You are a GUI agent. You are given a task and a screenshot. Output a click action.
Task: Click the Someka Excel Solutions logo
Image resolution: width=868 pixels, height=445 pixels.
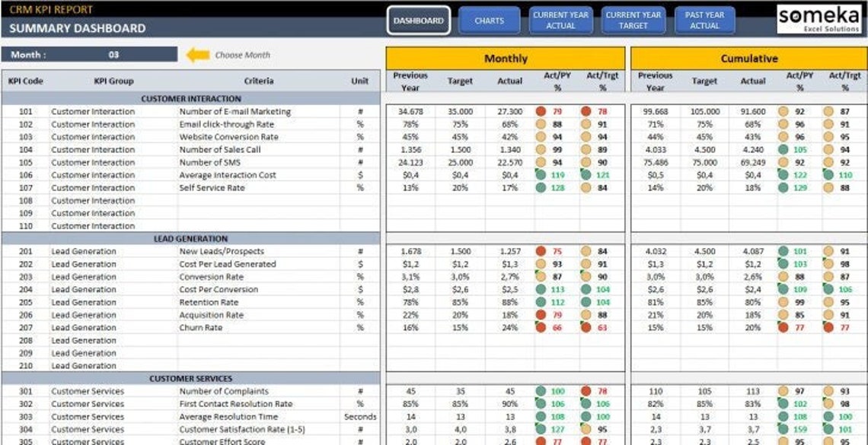tap(820, 18)
